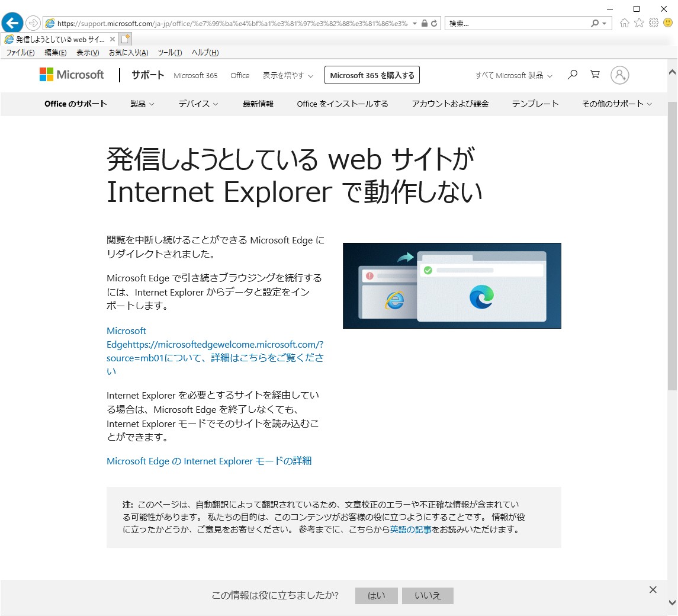The image size is (678, 616).
Task: Open the Tools gear icon
Action: click(x=654, y=23)
